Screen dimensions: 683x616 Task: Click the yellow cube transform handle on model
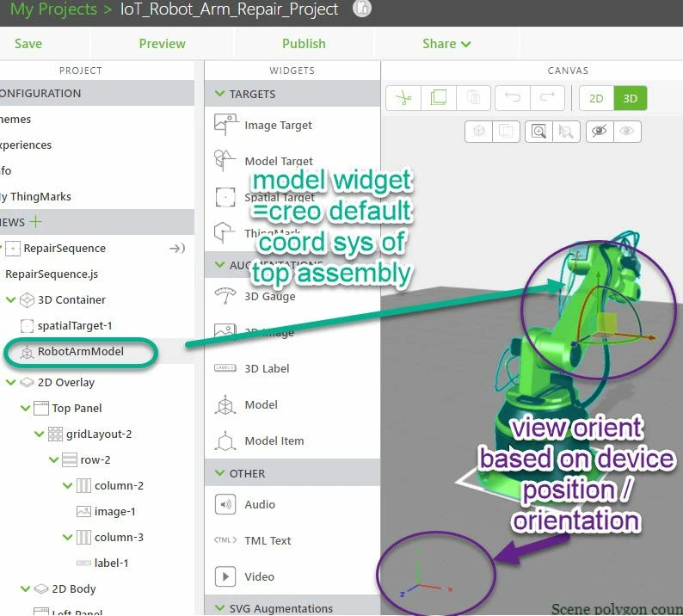[607, 323]
